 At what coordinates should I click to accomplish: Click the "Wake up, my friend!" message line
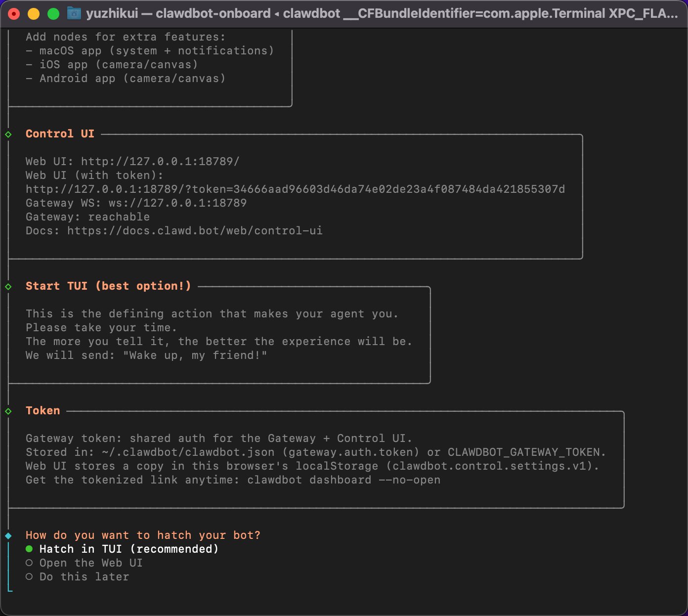[x=146, y=355]
